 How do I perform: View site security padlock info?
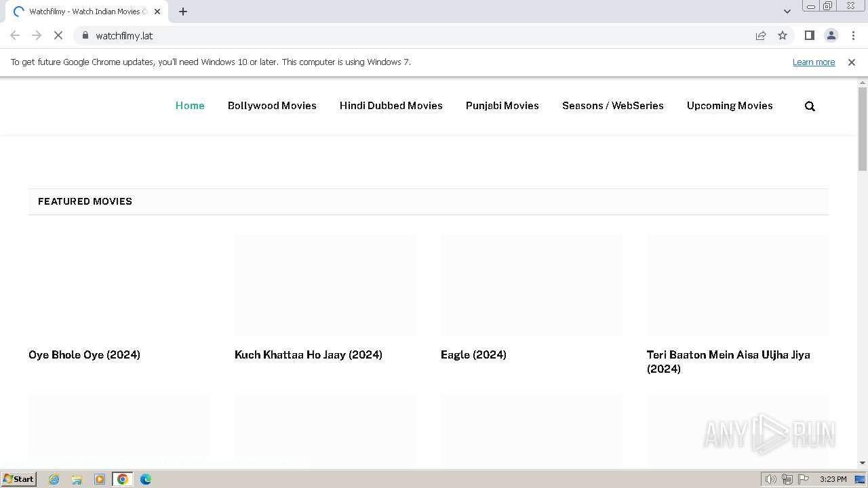pos(85,35)
